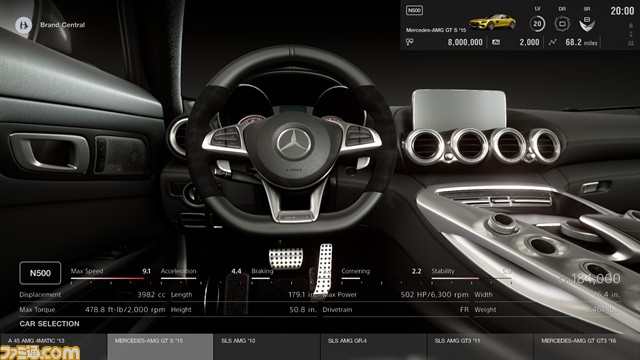Select the yellow Mercedes-AMG GT S thumbnail
This screenshot has height=360, width=640.
[x=492, y=22]
